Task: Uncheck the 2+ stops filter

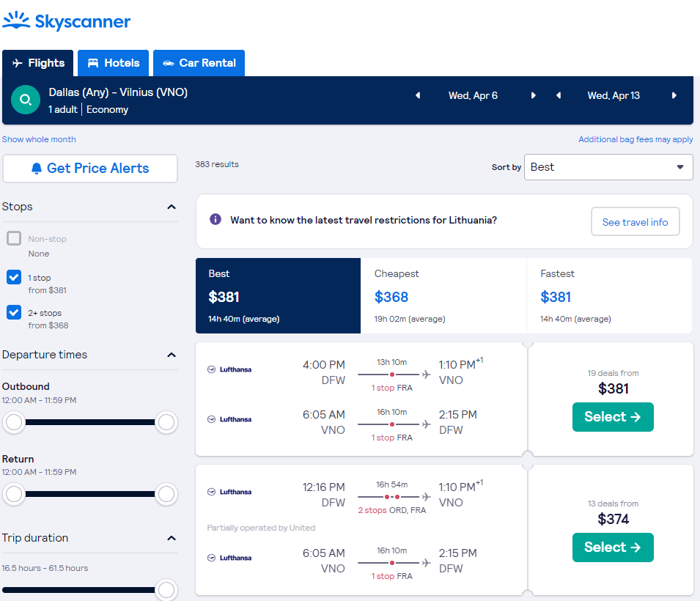Action: (14, 312)
